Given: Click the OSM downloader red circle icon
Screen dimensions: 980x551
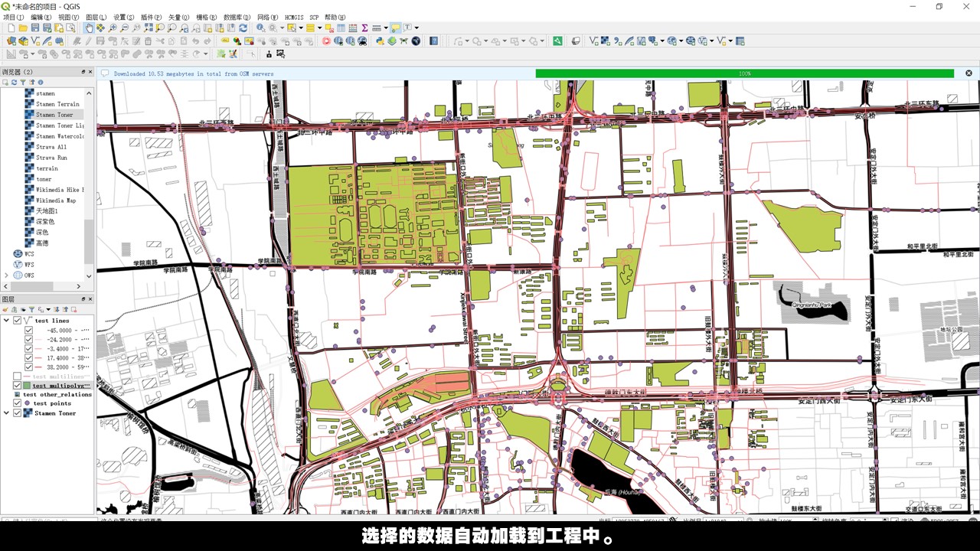Looking at the screenshot, I should coord(326,41).
